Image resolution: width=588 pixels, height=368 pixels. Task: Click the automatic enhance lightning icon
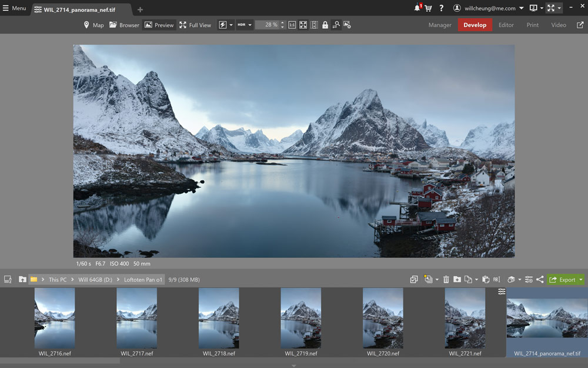(x=223, y=25)
